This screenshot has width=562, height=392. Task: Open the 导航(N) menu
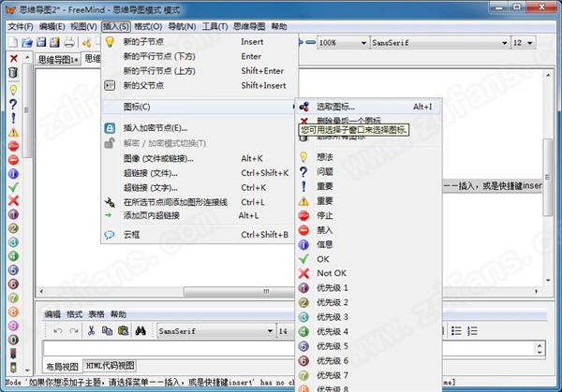tap(182, 26)
